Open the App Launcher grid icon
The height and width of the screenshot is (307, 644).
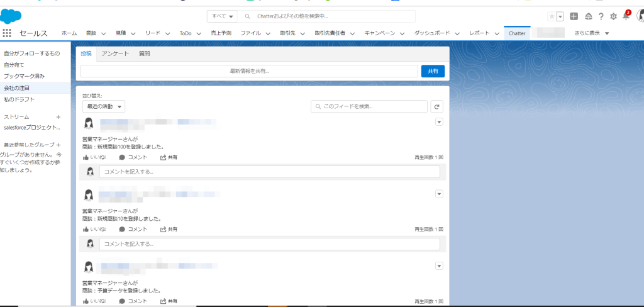click(7, 33)
